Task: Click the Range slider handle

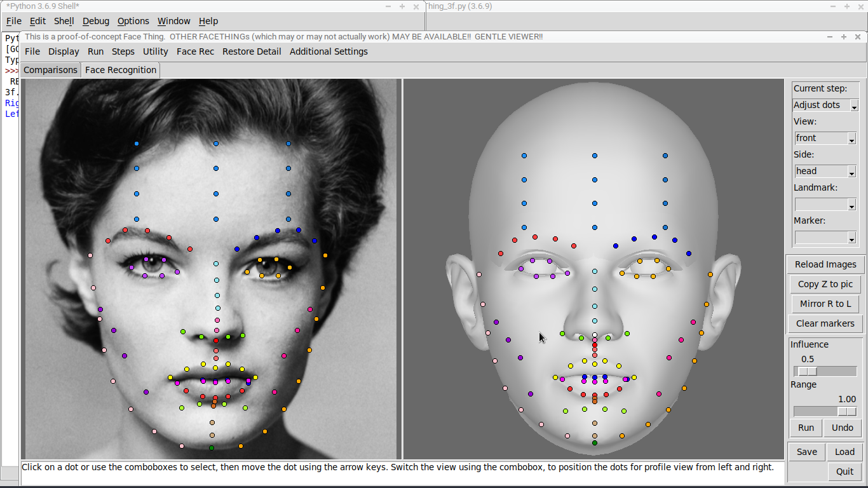Action: click(x=846, y=411)
